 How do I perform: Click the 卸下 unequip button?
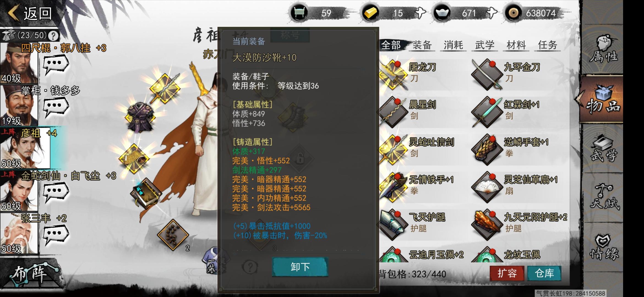point(300,267)
